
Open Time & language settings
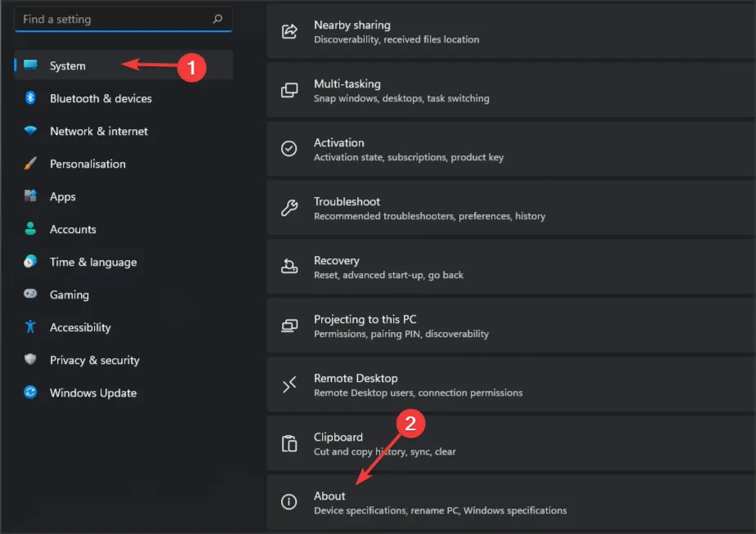pyautogui.click(x=92, y=262)
